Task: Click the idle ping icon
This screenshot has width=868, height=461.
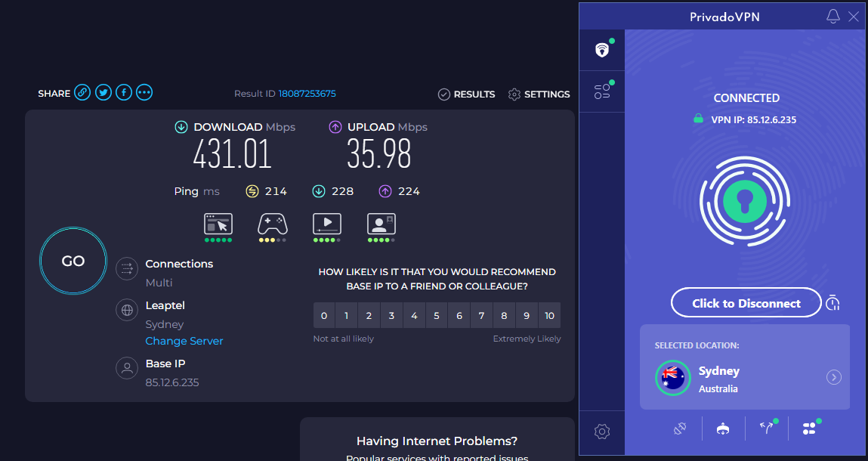Action: 252,191
